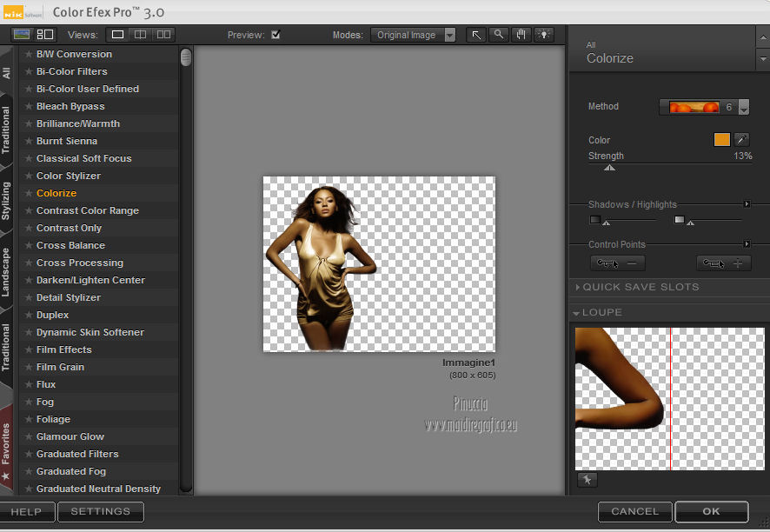Viewport: 770px width, 532px height.
Task: Pick a color with the eyedropper
Action: click(x=741, y=140)
